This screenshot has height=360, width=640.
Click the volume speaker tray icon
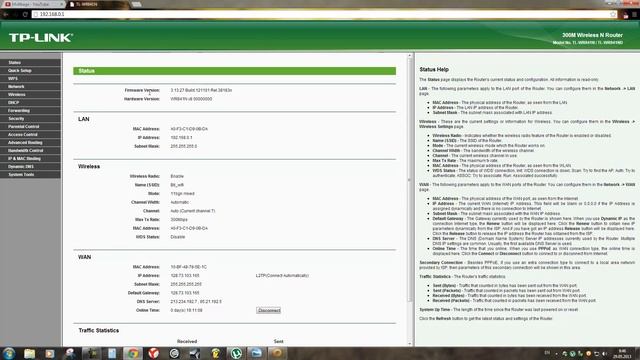(604, 354)
